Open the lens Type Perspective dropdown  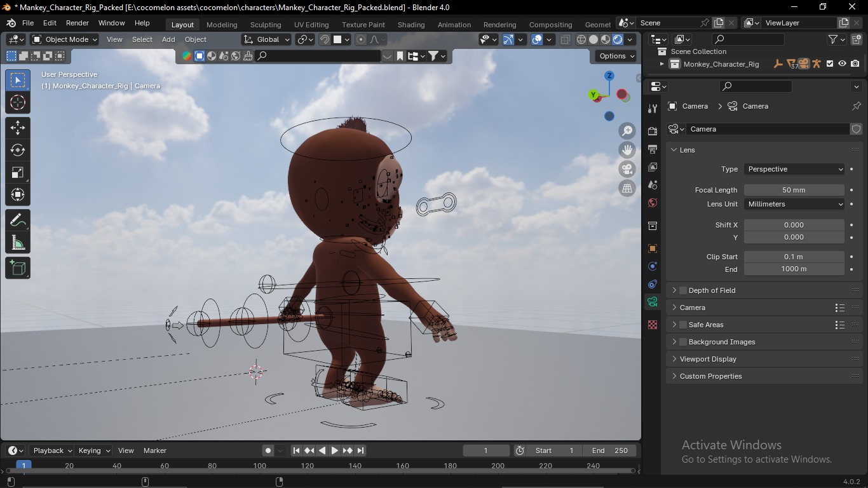[x=794, y=169]
